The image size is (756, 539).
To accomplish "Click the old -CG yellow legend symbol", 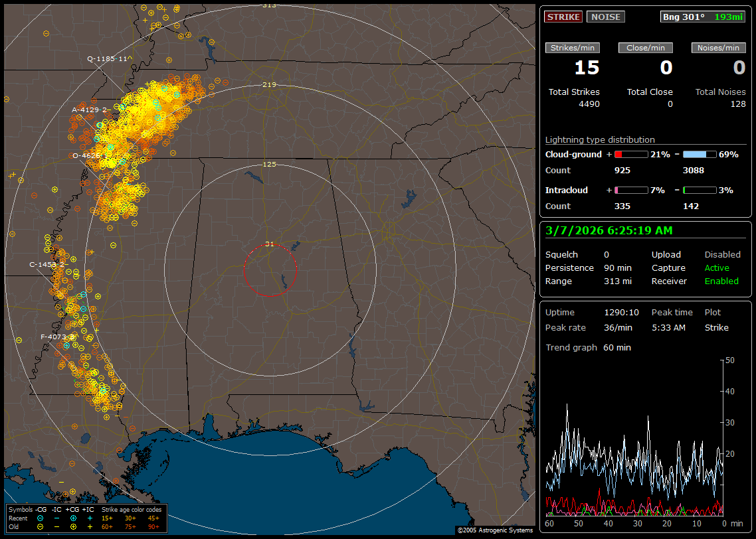I will point(40,526).
